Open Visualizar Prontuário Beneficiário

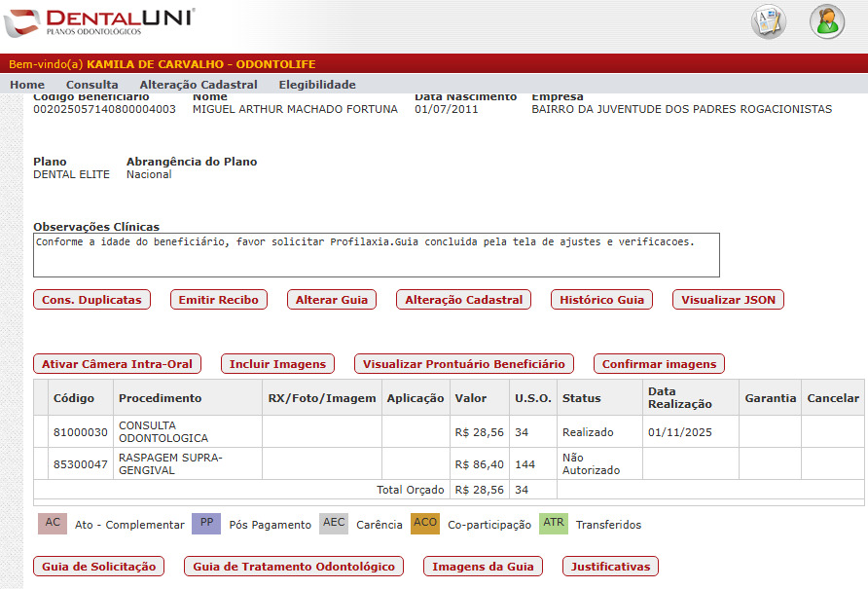point(463,364)
